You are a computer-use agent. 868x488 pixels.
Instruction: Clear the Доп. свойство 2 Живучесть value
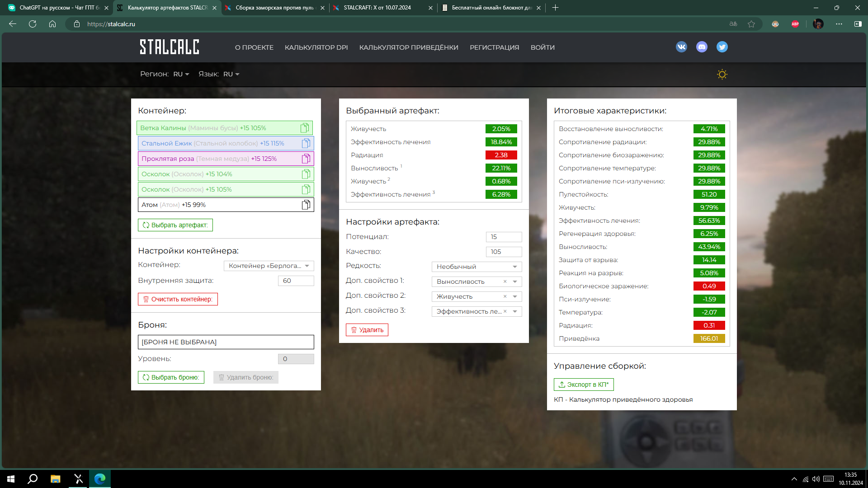(x=505, y=296)
